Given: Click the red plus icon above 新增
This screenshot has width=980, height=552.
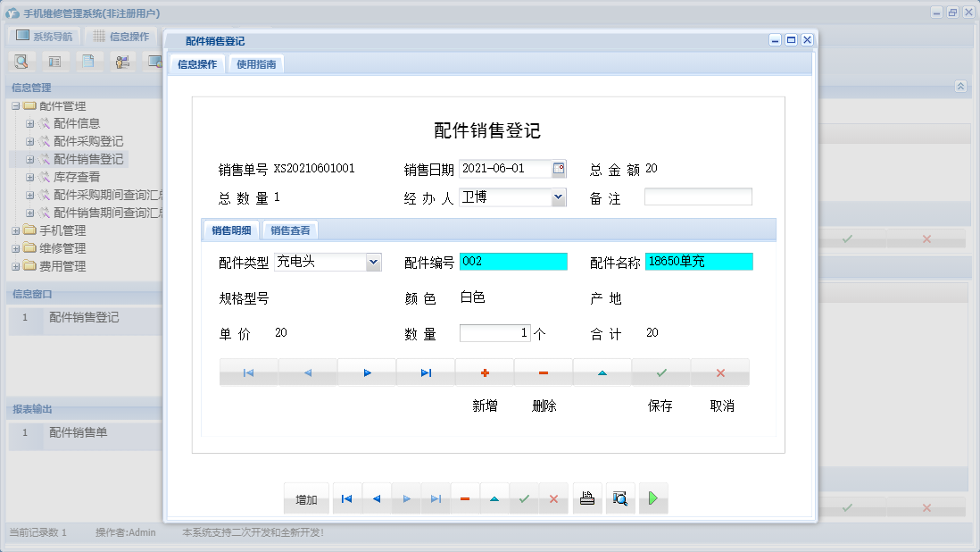Looking at the screenshot, I should 485,372.
